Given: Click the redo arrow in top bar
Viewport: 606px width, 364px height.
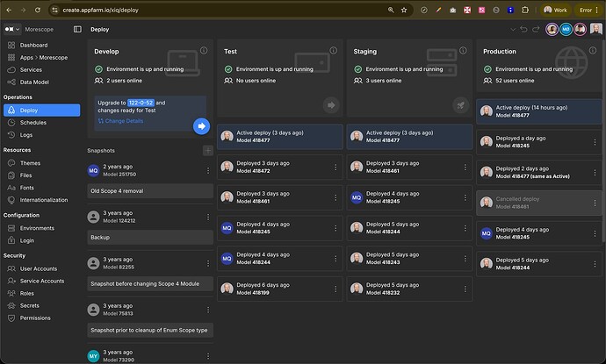Looking at the screenshot, I should [x=536, y=29].
